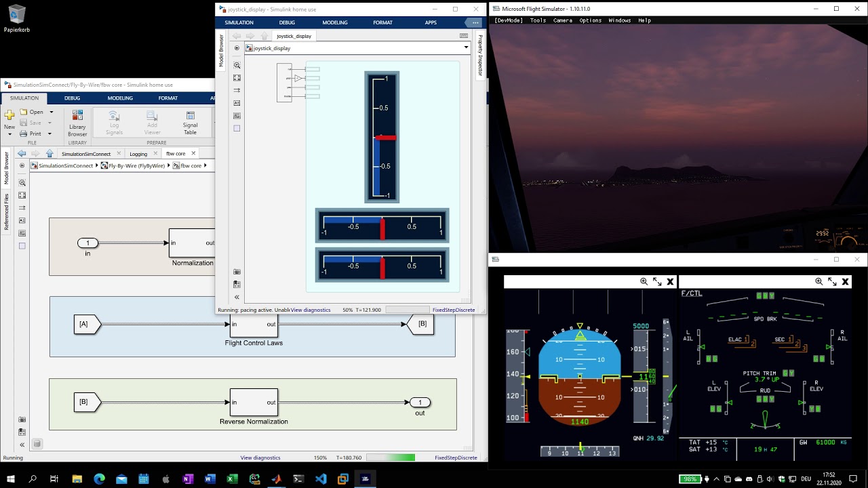Expand the F/CTL panel to fullscreen
Viewport: 868px width, 488px height.
pyautogui.click(x=832, y=281)
